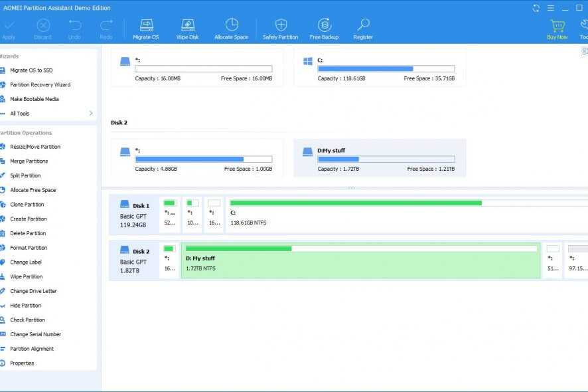Click the Partition Operations section header

click(x=26, y=133)
